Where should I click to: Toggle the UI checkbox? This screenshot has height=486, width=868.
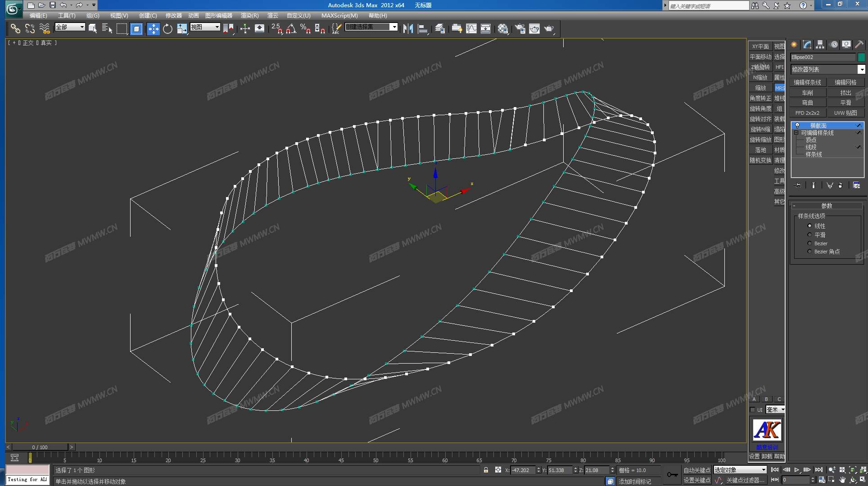pyautogui.click(x=752, y=410)
